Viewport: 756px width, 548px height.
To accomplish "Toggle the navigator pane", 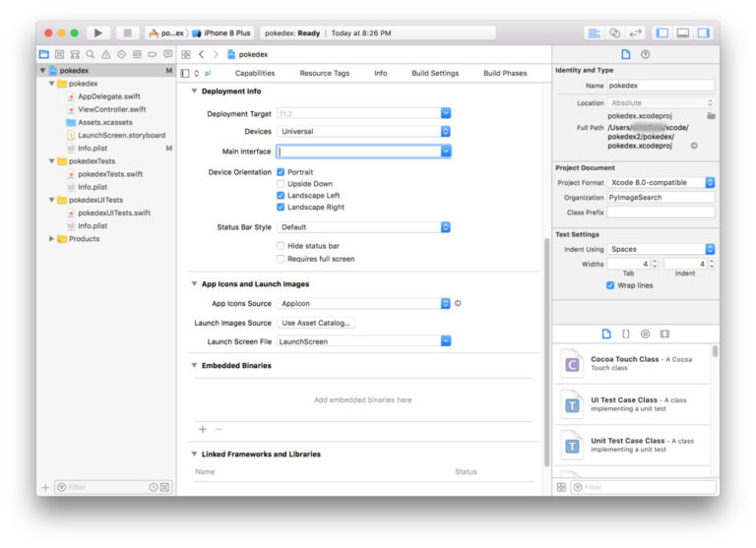I will tap(662, 32).
